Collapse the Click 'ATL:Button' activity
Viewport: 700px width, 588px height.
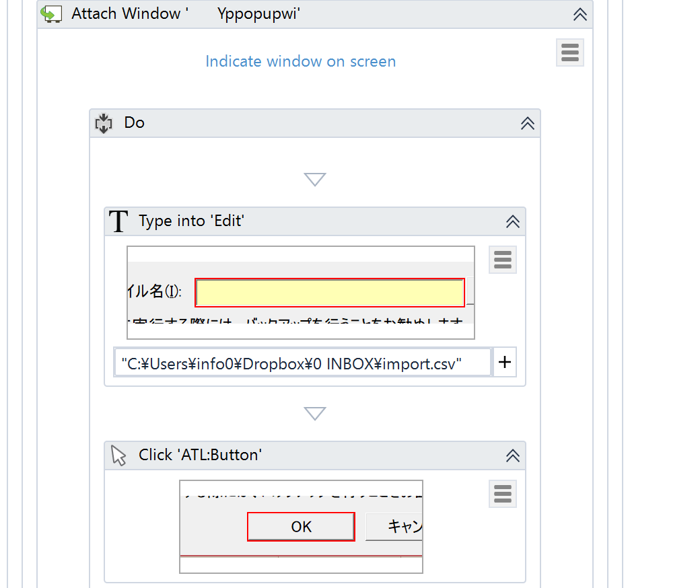pos(513,455)
